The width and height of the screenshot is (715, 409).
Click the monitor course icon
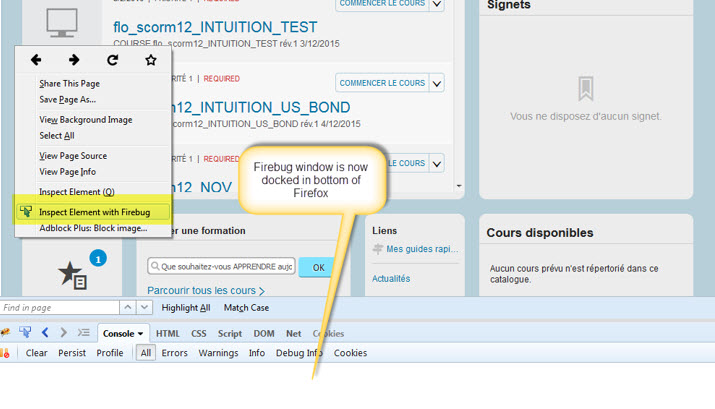tap(62, 22)
